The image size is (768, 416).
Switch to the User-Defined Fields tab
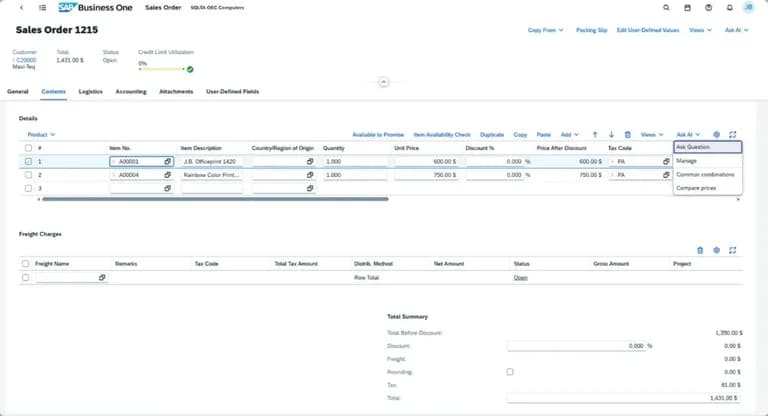pyautogui.click(x=232, y=92)
